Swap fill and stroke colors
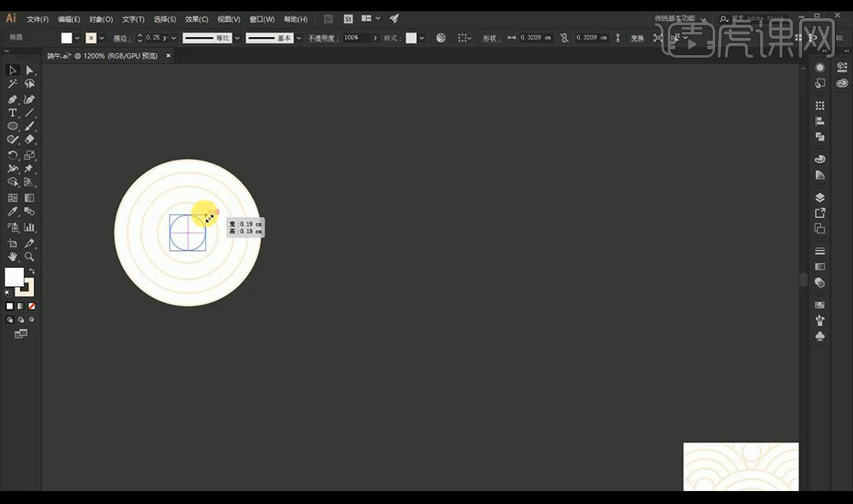This screenshot has width=853, height=504. tap(30, 271)
